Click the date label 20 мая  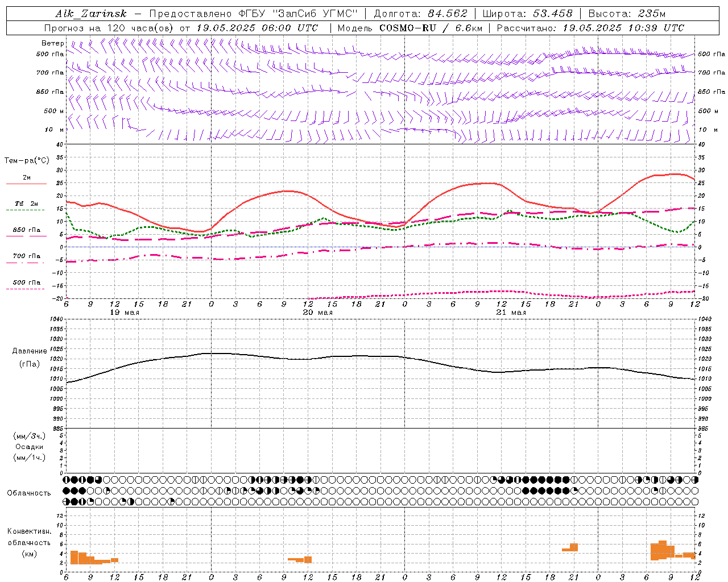pyautogui.click(x=317, y=313)
